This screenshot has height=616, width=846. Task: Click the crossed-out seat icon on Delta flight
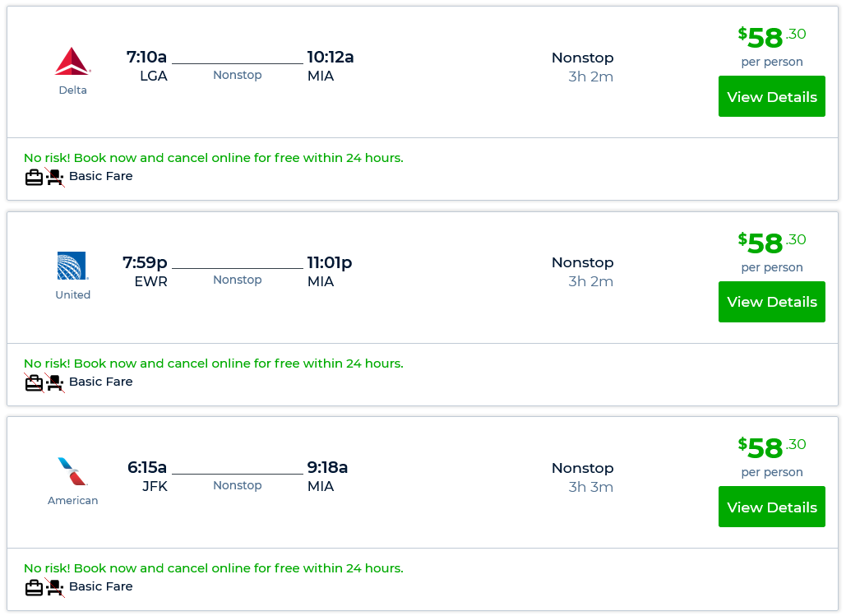[x=55, y=177]
